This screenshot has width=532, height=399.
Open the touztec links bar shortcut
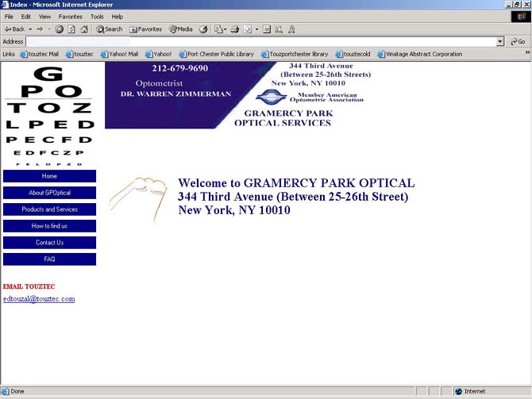tap(79, 54)
